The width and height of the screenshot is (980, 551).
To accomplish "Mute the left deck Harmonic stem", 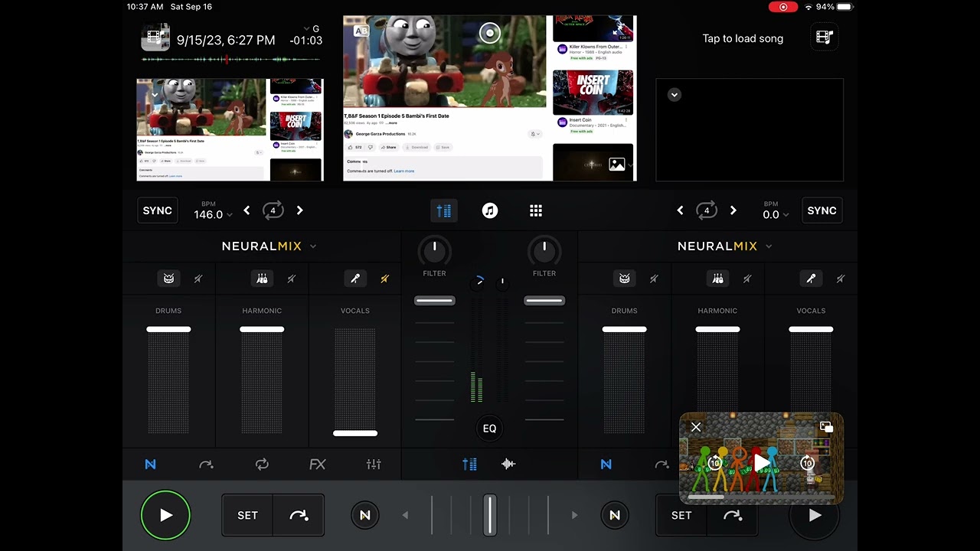I will pyautogui.click(x=292, y=279).
